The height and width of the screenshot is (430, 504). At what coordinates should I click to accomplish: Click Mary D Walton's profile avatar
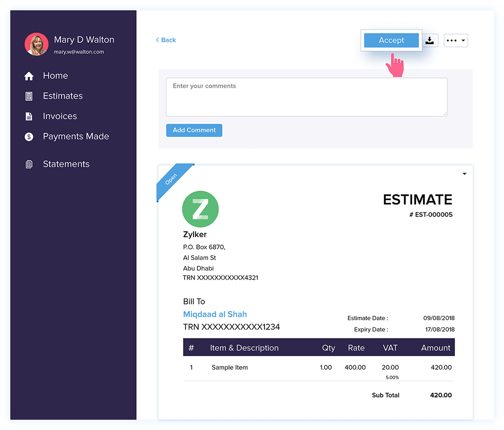(36, 44)
